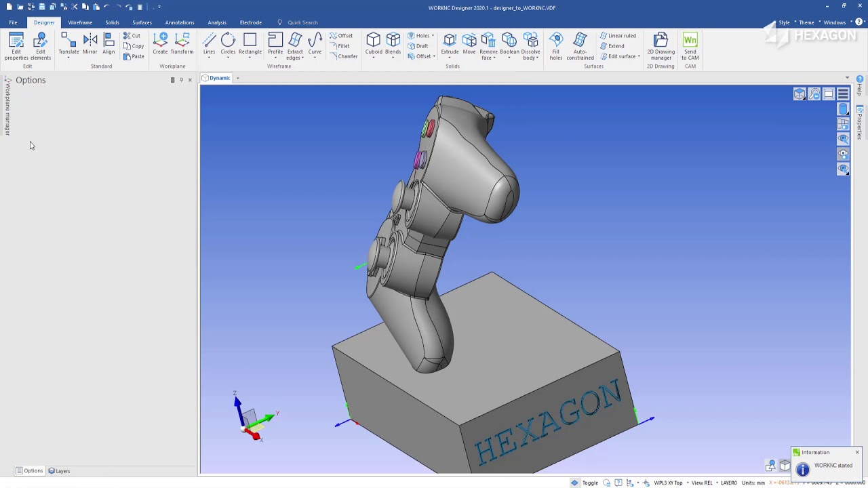
Task: Click the Copy button
Action: point(134,46)
